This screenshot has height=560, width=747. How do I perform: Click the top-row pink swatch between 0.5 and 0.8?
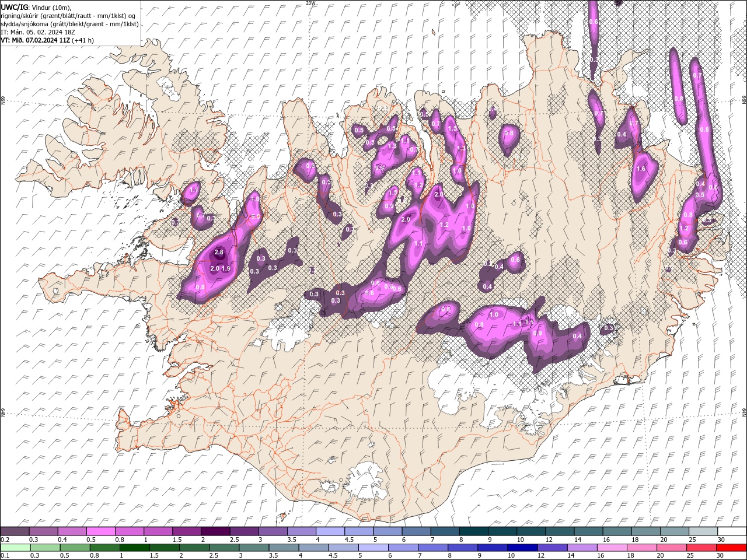(x=100, y=531)
